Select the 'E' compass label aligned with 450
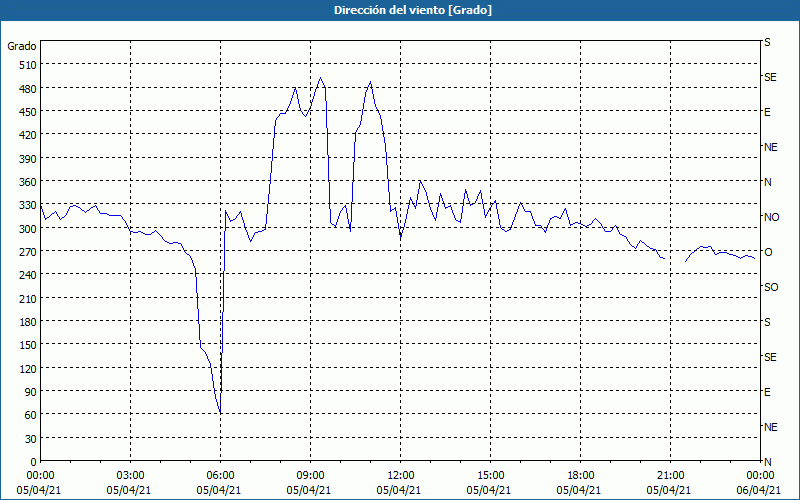Viewport: 800px width, 500px height. pyautogui.click(x=767, y=112)
